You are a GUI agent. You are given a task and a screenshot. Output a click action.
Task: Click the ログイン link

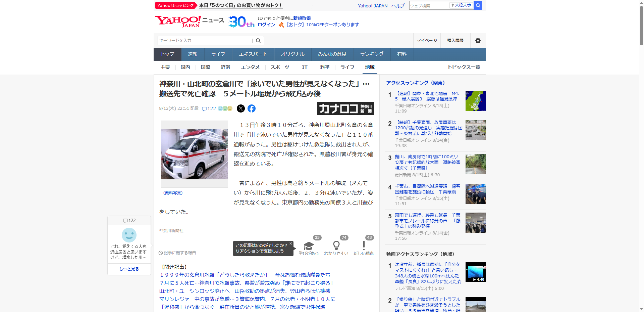tap(266, 25)
